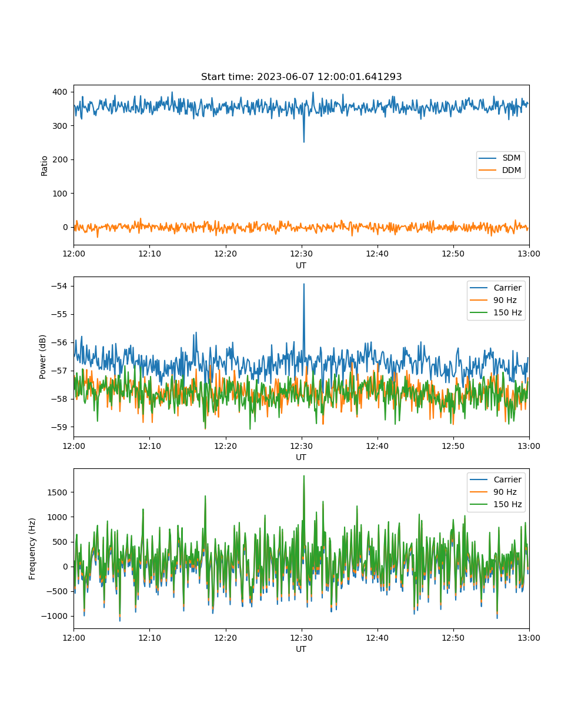The width and height of the screenshot is (588, 706).
Task: Click the Carrier power spike peak near 12:30
Action: (303, 284)
